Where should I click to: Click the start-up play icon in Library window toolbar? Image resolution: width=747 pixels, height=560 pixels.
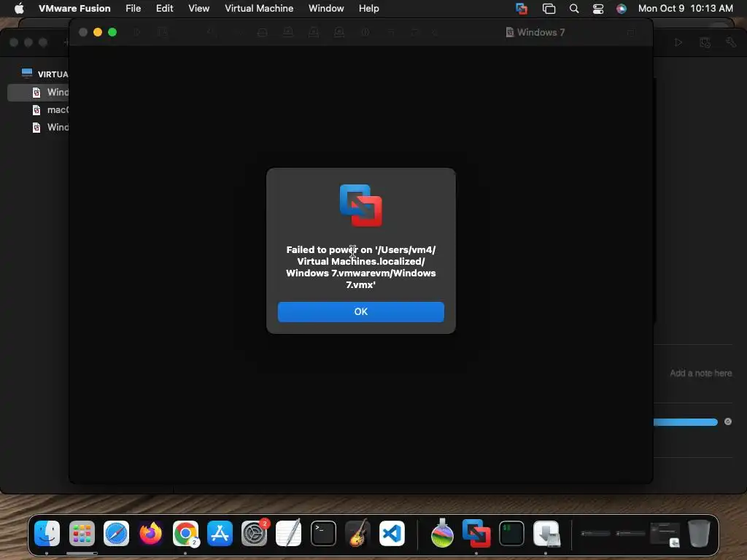678,42
